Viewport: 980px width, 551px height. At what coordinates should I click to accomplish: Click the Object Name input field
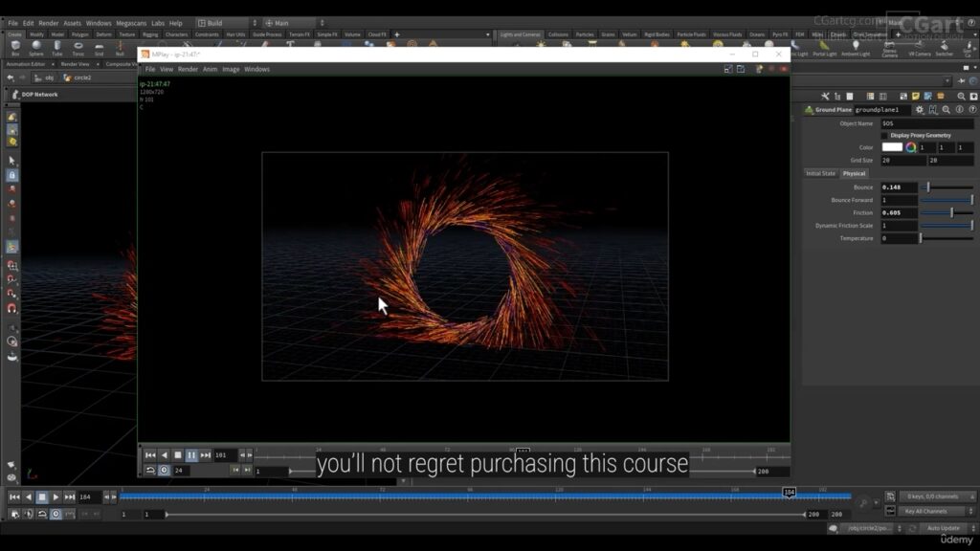point(926,123)
